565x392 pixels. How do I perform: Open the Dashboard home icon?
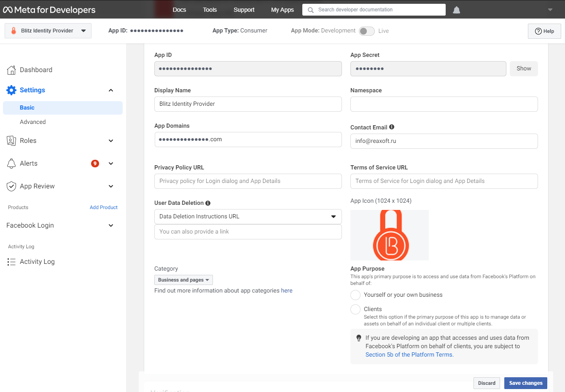[11, 70]
